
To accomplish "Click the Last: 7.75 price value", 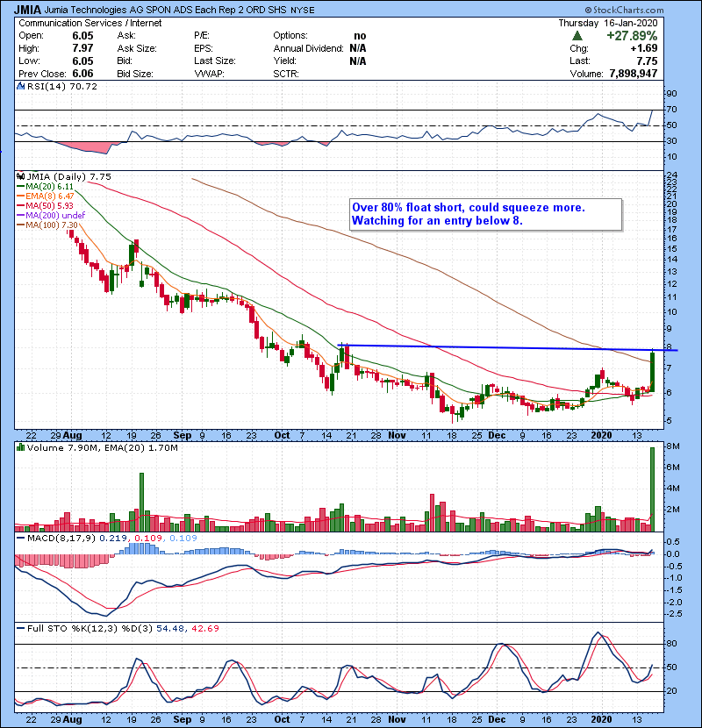I will 648,61.
